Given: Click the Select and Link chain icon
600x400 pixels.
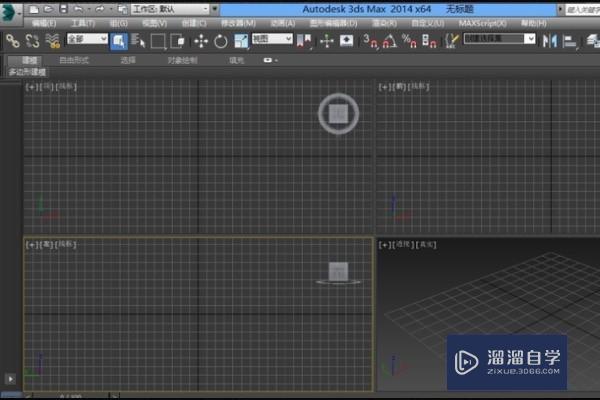Looking at the screenshot, I should point(12,41).
